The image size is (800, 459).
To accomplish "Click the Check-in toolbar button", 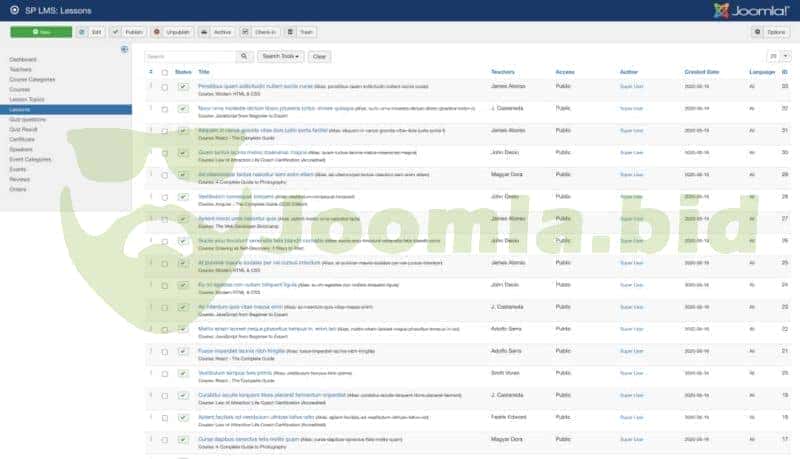I will [x=260, y=32].
